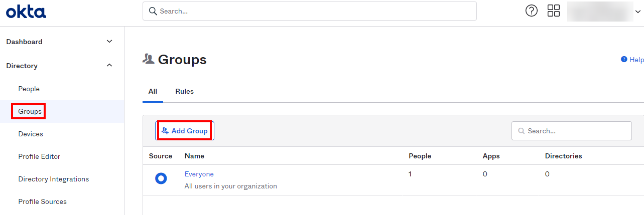Open the Everyone group link

(x=199, y=174)
